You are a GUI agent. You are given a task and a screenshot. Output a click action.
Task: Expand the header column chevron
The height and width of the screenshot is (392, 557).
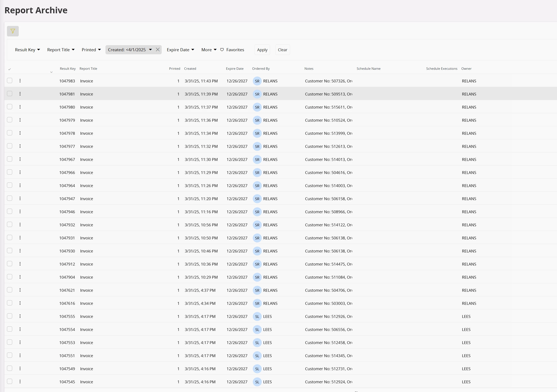tap(51, 72)
